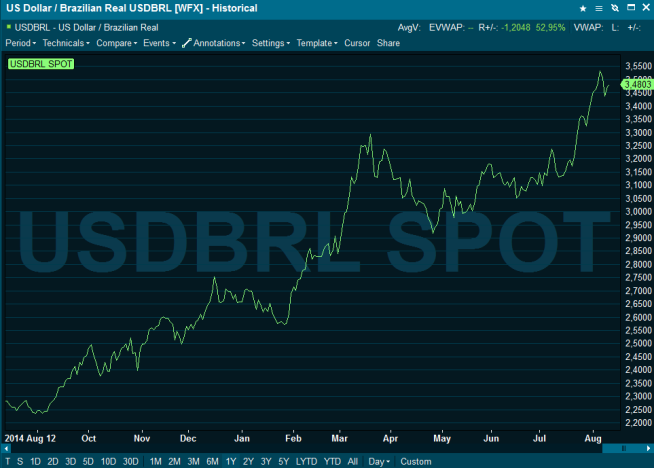Viewport: 654px width, 468px height.
Task: Click the 3,0000 price axis label
Action: 638,211
